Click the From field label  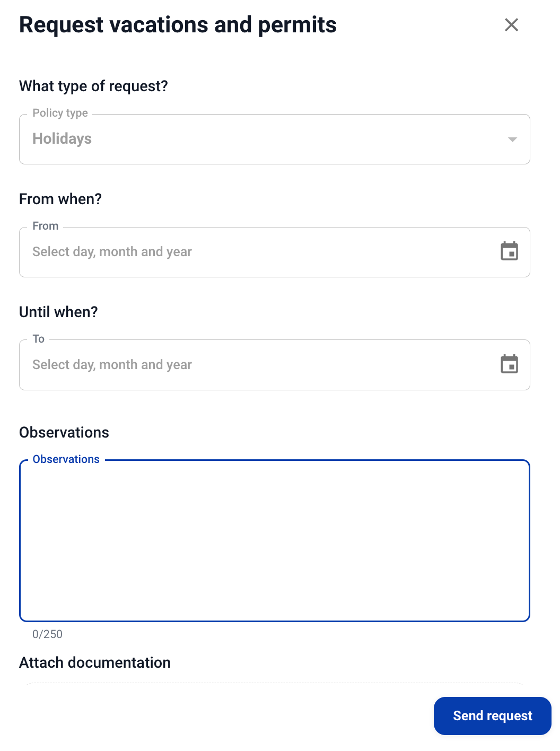[45, 226]
